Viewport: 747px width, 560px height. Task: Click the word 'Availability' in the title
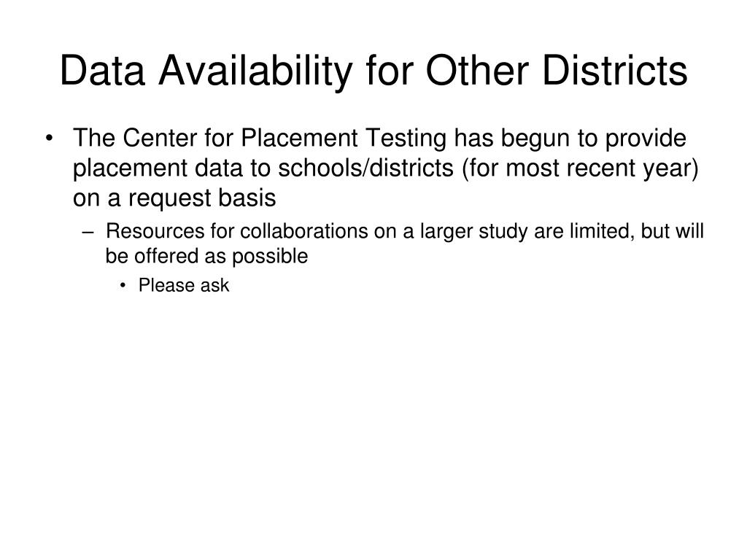(255, 71)
